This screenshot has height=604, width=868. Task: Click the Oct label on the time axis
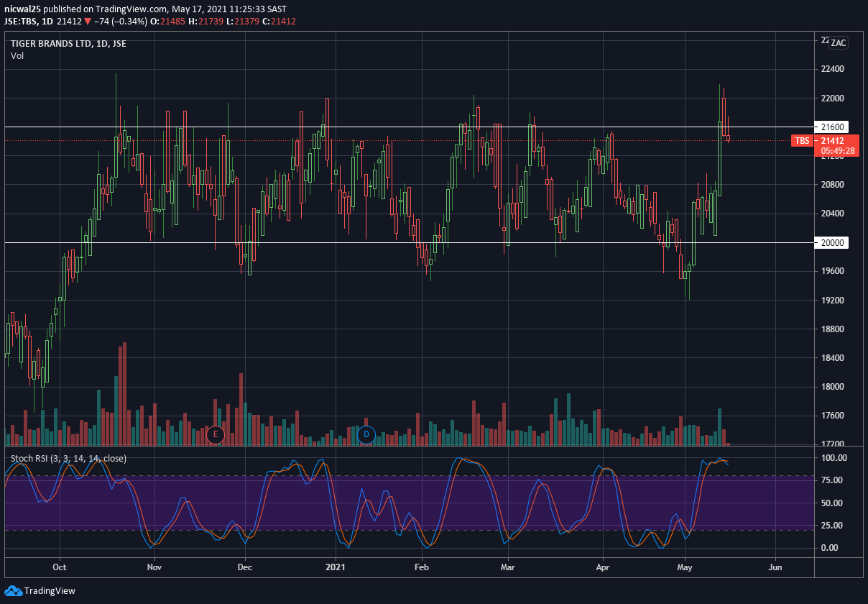60,567
